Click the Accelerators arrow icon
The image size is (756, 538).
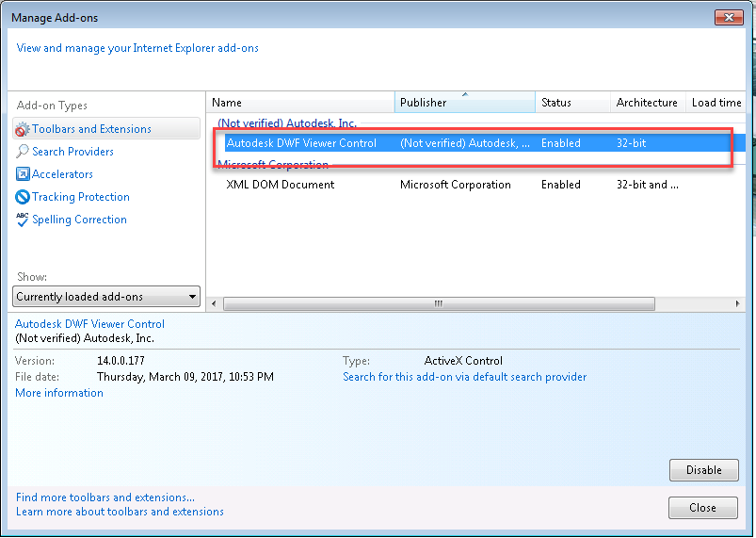[x=23, y=174]
